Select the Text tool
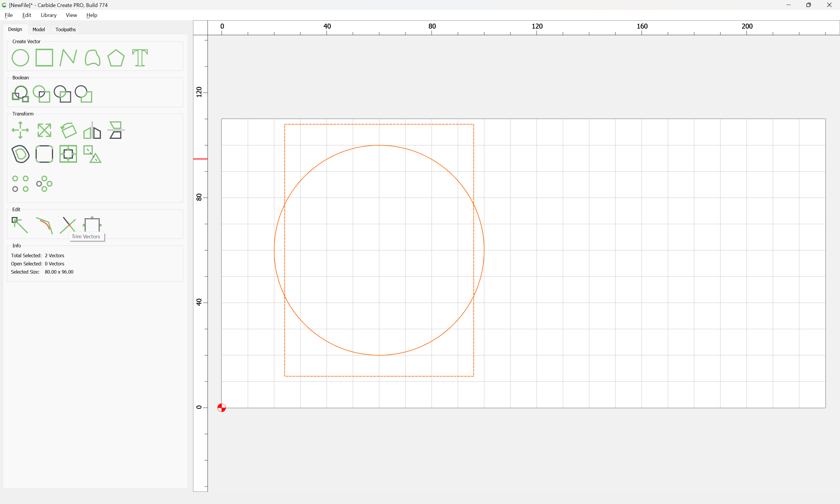 pos(140,58)
